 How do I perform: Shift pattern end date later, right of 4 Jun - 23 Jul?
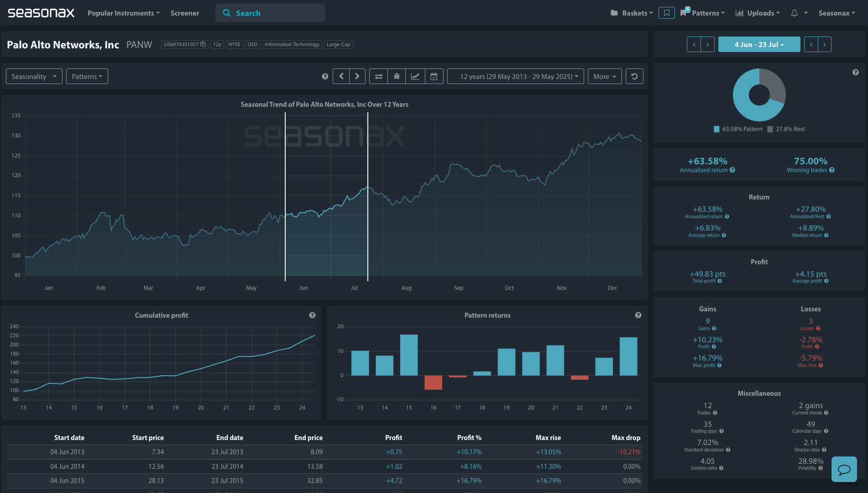pos(825,44)
